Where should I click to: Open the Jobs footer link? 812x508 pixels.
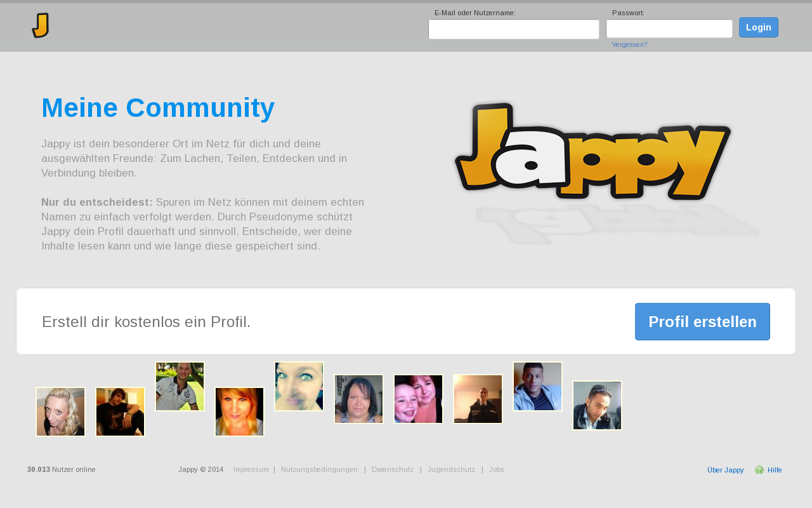coord(497,469)
